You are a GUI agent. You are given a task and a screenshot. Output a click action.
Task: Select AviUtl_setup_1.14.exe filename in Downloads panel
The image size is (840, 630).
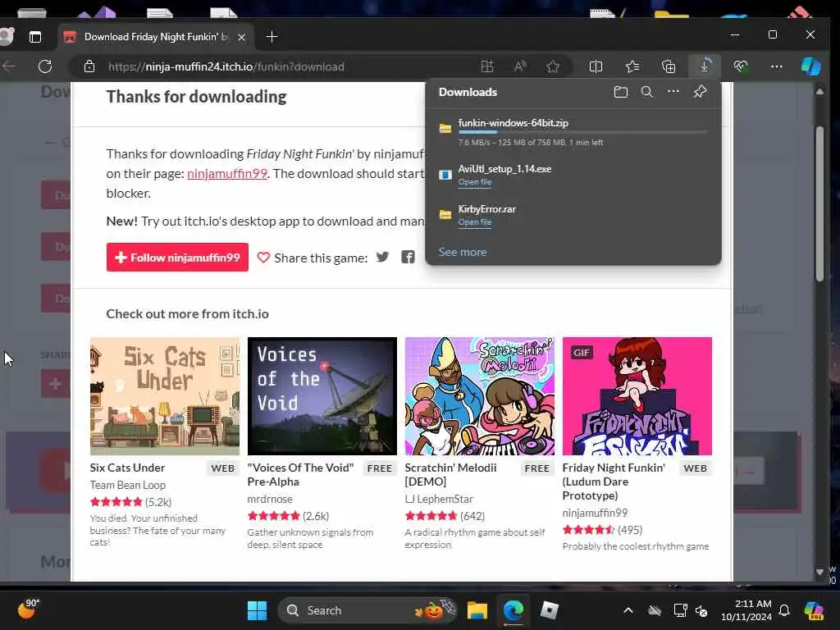pos(504,169)
